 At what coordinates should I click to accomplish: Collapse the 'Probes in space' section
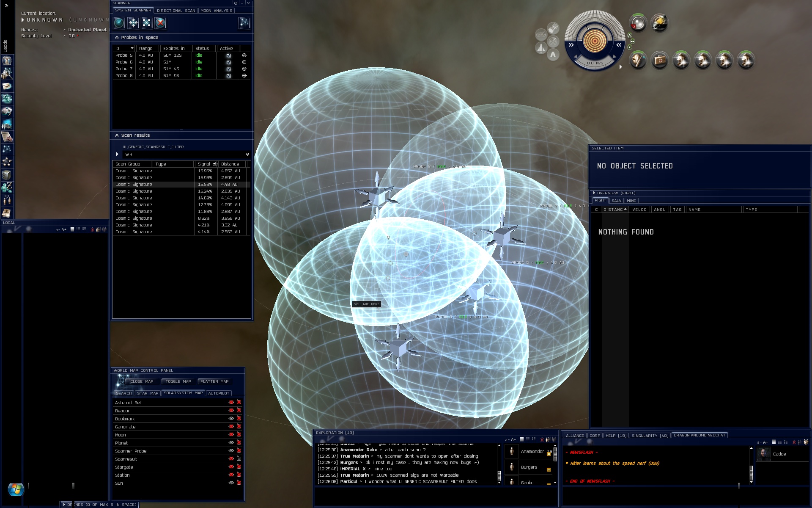click(117, 38)
